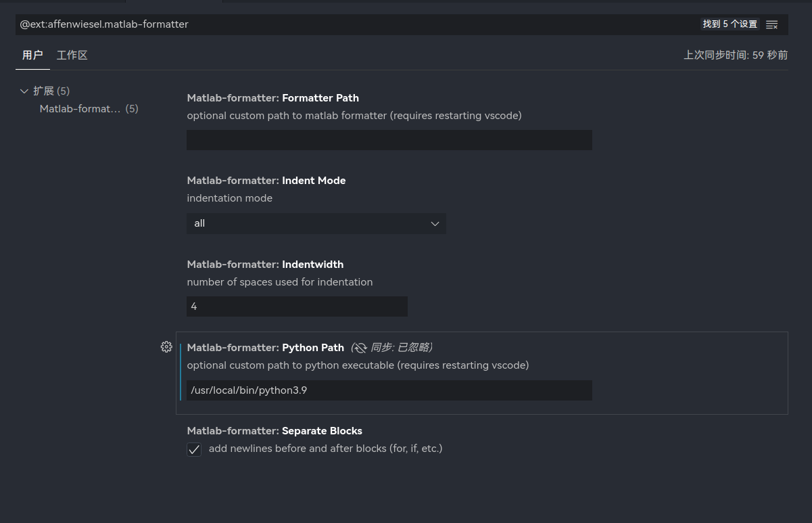Open the Indent Mode dropdown
The height and width of the screenshot is (523, 812).
[x=316, y=224]
